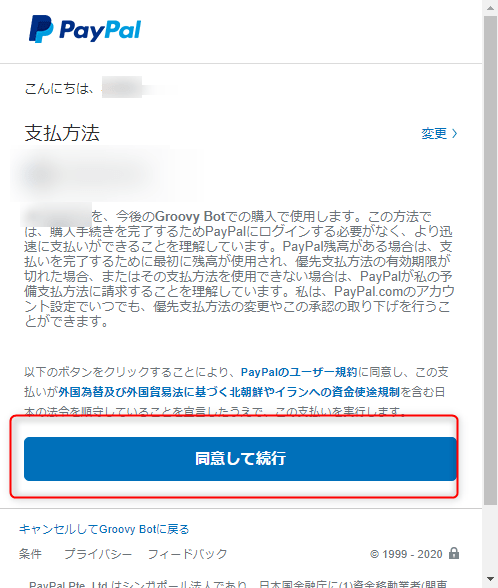The image size is (498, 588).
Task: Click キャンセルしてGroovy Botに戻る link
Action: [x=104, y=529]
